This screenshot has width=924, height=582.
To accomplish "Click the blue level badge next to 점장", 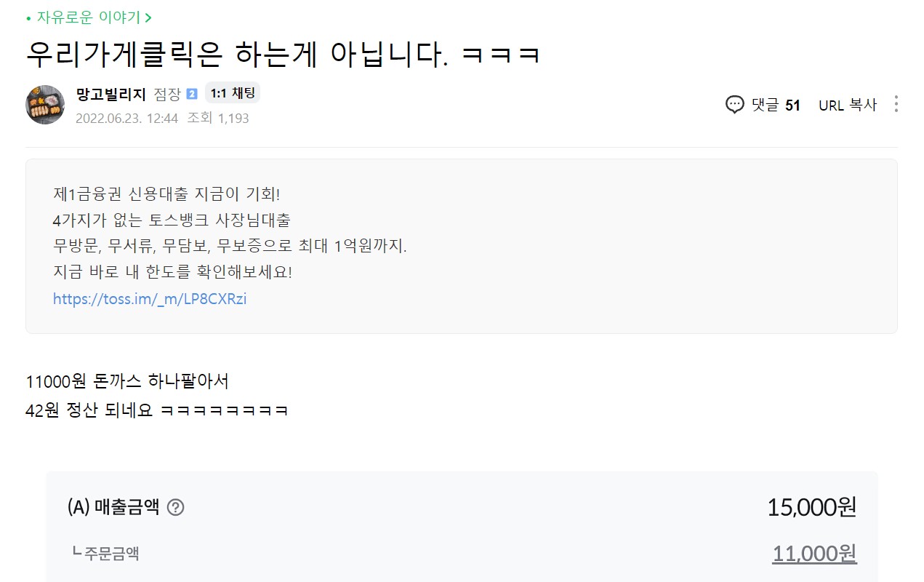I will [192, 94].
